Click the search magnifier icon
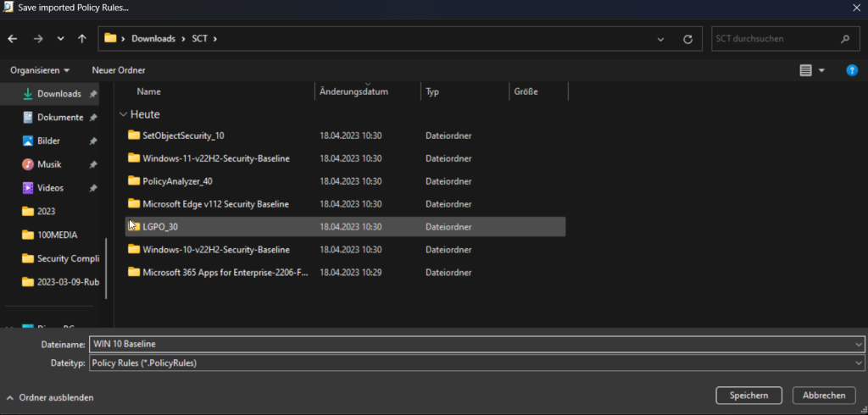868x415 pixels. coord(845,39)
